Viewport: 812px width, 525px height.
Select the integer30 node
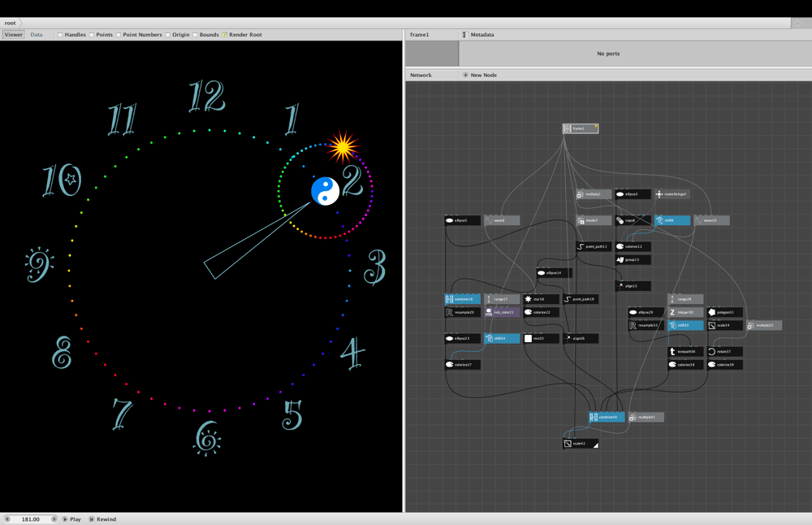[685, 313]
